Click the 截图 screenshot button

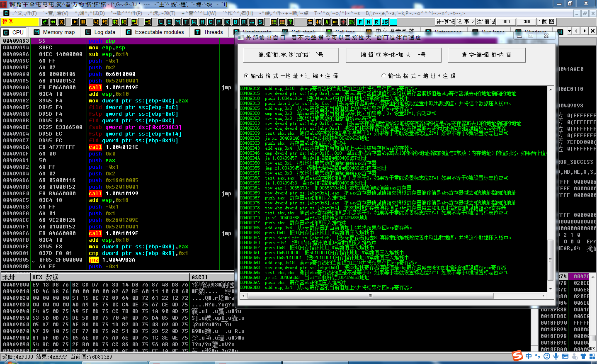pyautogui.click(x=546, y=22)
